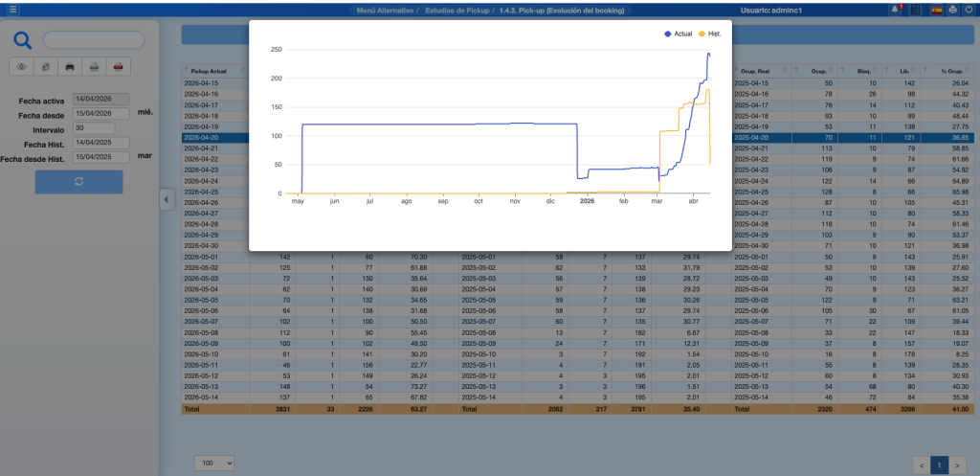Go to next page in pagination
The width and height of the screenshot is (980, 476).
pos(956,465)
